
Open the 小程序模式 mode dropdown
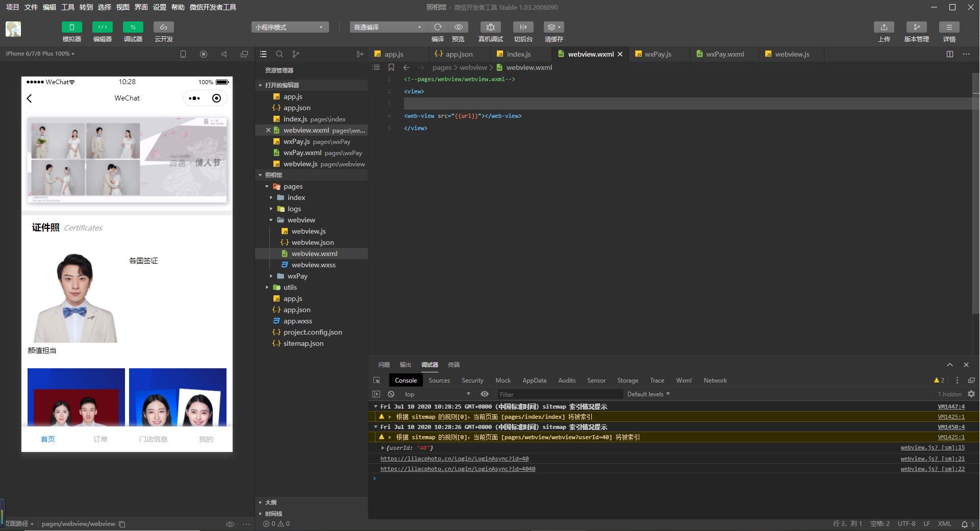[290, 27]
